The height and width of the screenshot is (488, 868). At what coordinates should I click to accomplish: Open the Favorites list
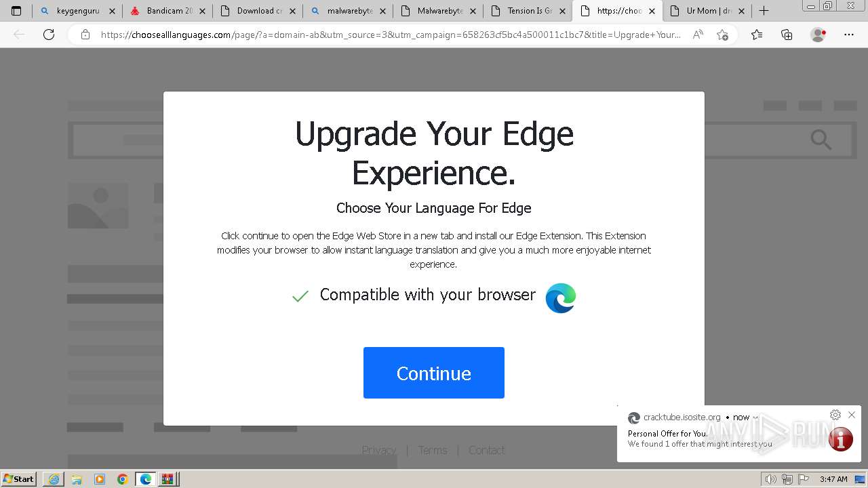757,35
